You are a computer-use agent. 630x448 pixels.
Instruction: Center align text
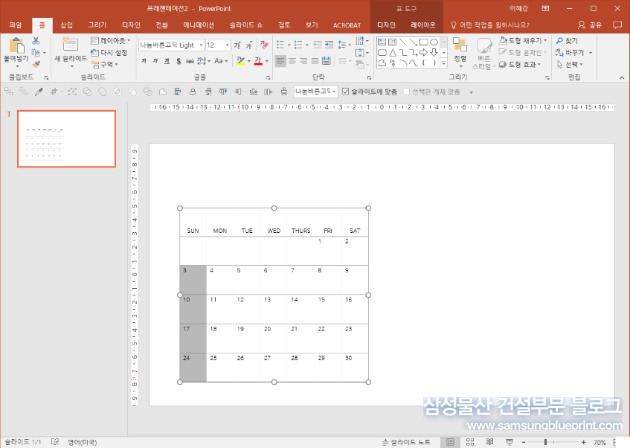[x=292, y=61]
